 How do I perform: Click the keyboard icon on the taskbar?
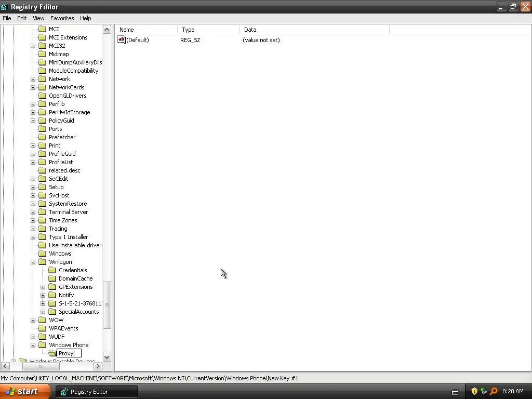(x=455, y=392)
